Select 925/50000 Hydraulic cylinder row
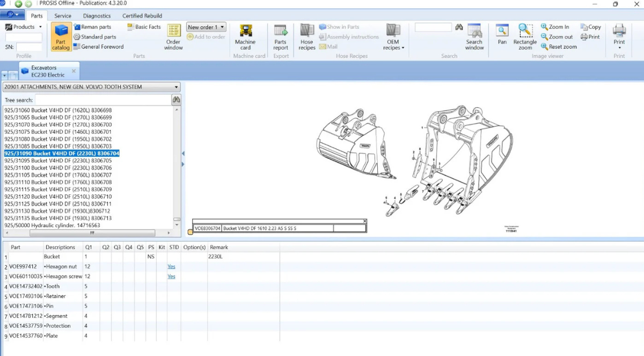 point(52,226)
